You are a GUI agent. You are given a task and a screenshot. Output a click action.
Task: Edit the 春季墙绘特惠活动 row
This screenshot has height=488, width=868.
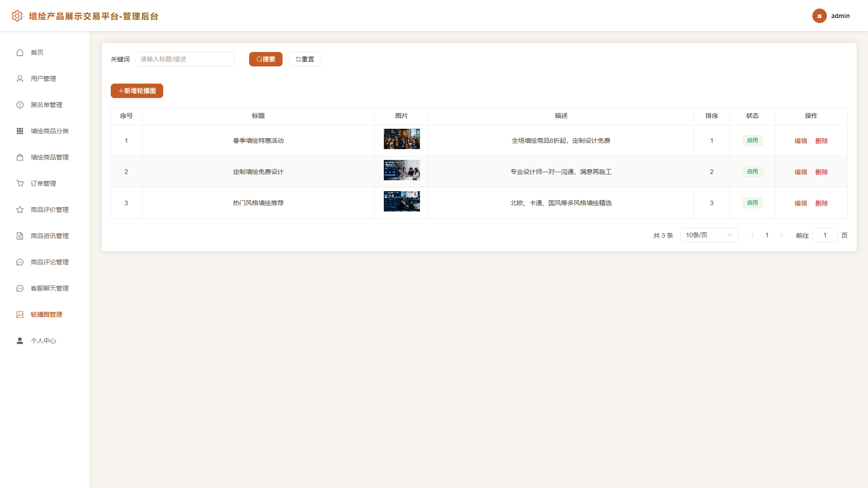801,141
